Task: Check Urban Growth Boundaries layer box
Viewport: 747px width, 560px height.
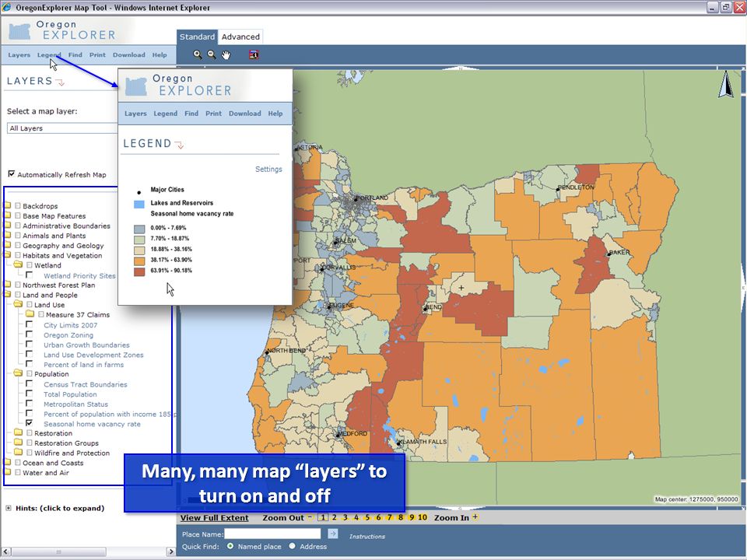Action: tap(29, 344)
